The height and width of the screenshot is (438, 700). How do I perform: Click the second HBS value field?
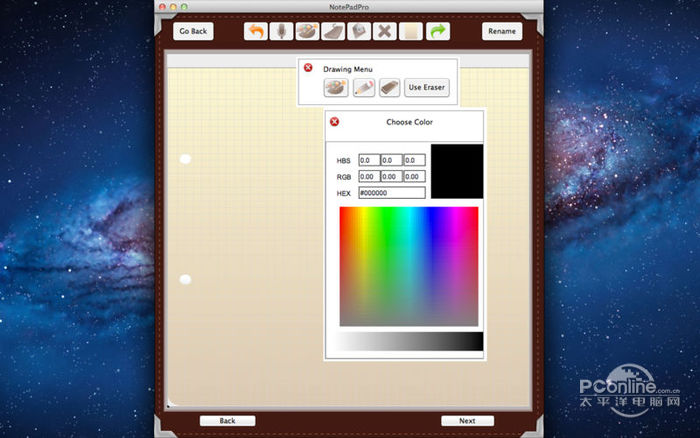coord(392,160)
